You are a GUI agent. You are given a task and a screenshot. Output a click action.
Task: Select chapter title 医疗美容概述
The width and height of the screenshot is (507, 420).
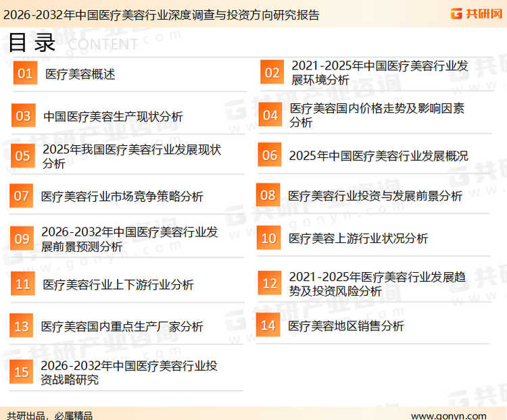pos(80,74)
